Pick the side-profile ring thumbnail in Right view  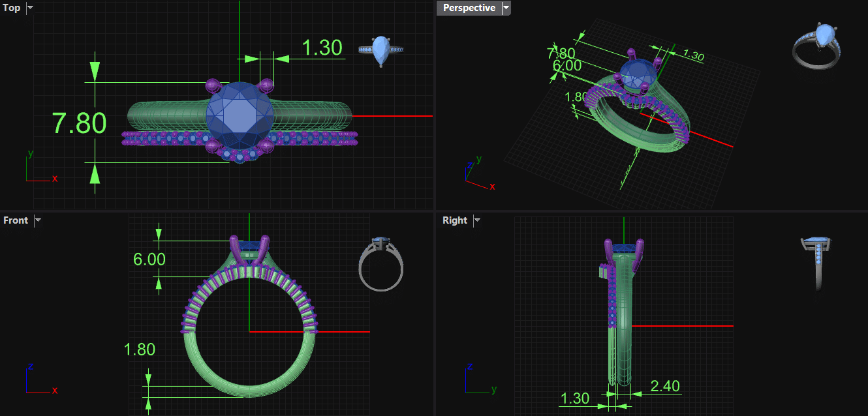[816, 262]
